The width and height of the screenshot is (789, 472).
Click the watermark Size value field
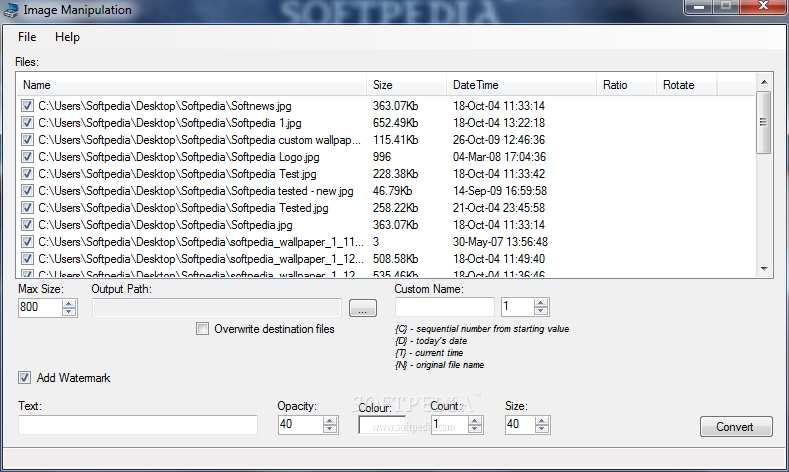[x=520, y=425]
